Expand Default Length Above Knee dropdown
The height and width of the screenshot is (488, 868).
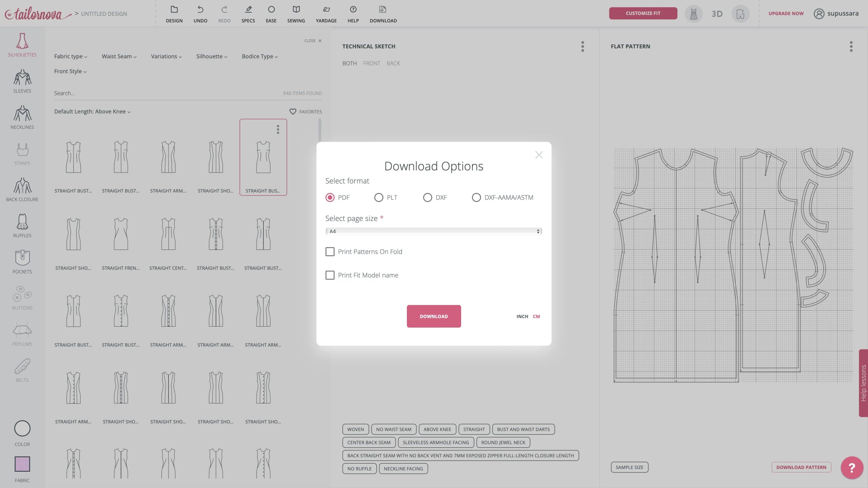pyautogui.click(x=92, y=111)
